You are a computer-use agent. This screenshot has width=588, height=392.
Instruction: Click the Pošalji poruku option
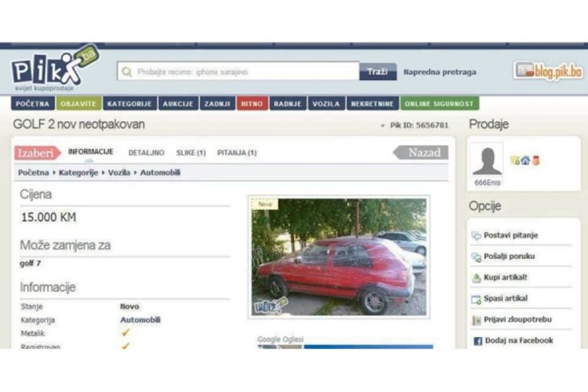509,256
